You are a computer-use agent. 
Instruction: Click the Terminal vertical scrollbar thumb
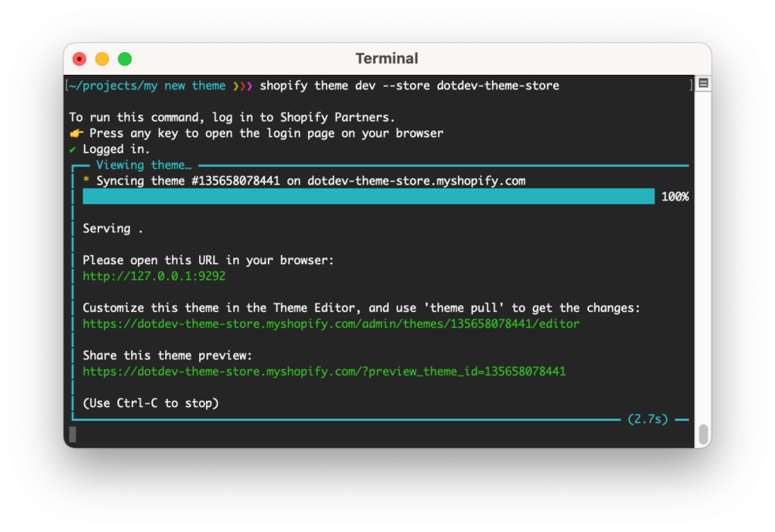(703, 434)
